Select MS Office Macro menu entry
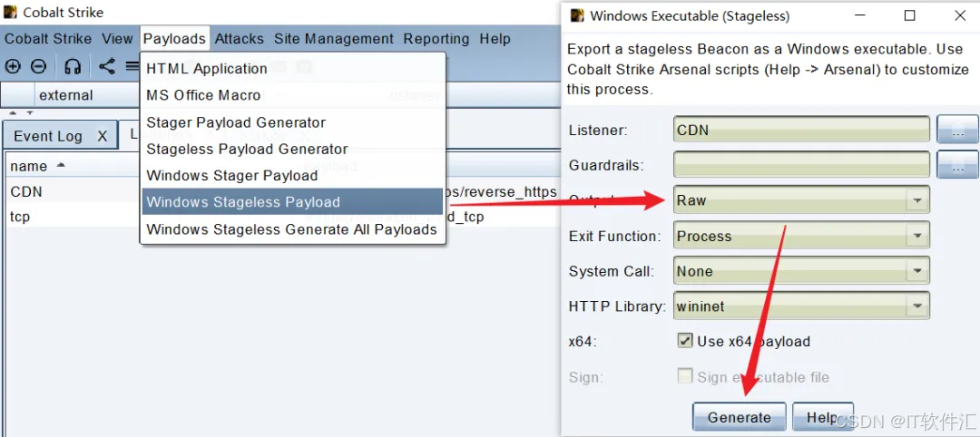980x437 pixels. 293,95
